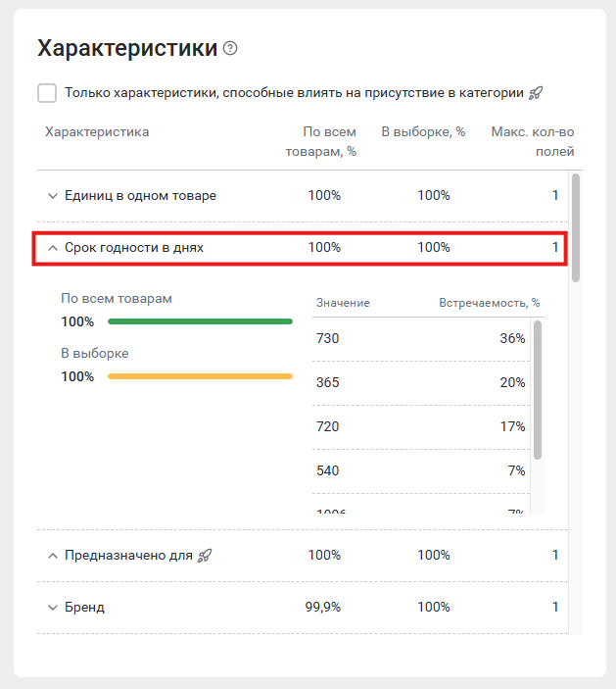Viewport: 616px width, 689px height.
Task: Click the green По всем товарам progress bar
Action: point(200,321)
